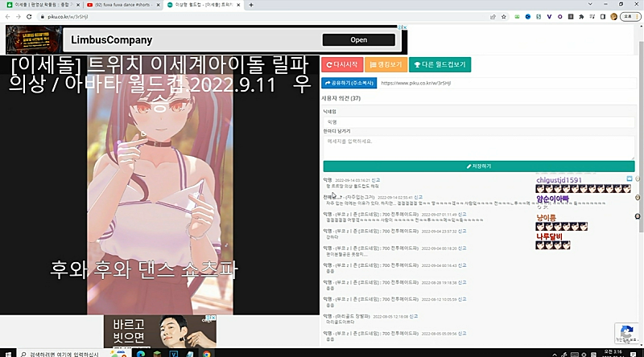Toggle the browser side panel icon
The height and width of the screenshot is (357, 644).
click(x=602, y=17)
